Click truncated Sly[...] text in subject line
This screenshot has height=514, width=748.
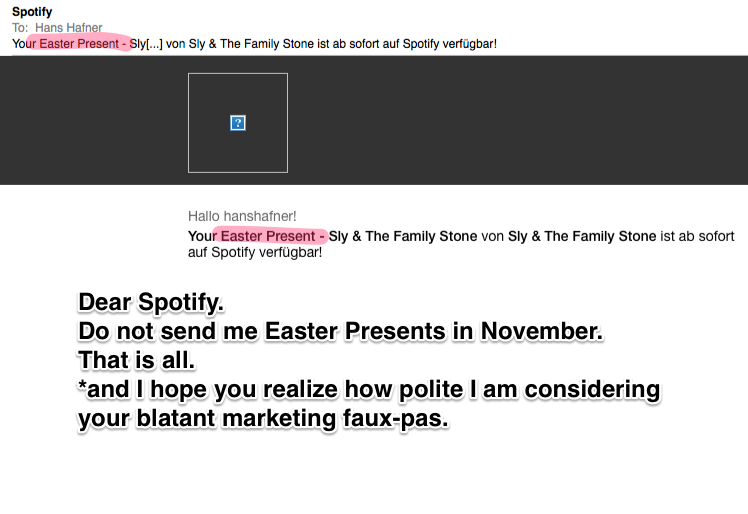point(146,44)
